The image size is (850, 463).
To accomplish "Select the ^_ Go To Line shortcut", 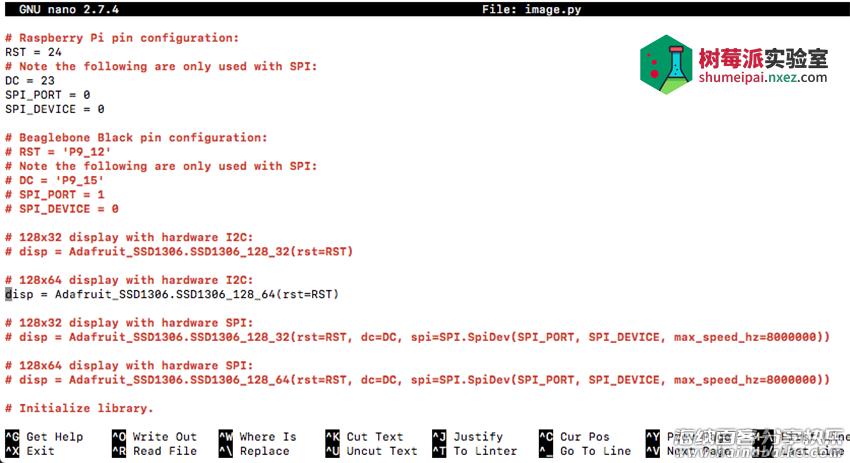I will tap(585, 451).
